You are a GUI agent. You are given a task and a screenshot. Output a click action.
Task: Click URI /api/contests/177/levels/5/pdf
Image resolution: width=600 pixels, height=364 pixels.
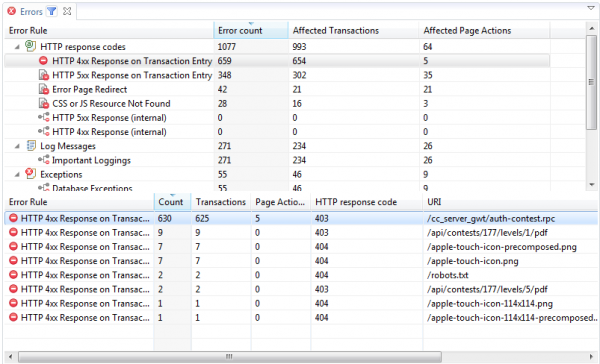[x=487, y=289]
